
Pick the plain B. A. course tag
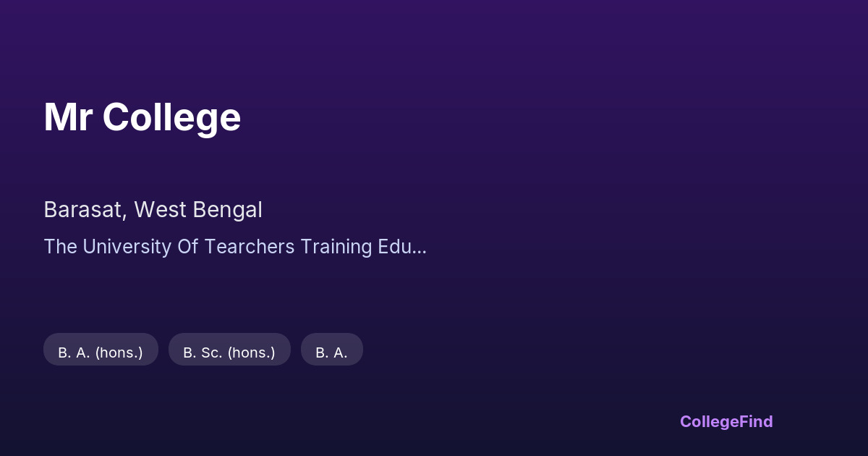[331, 352]
